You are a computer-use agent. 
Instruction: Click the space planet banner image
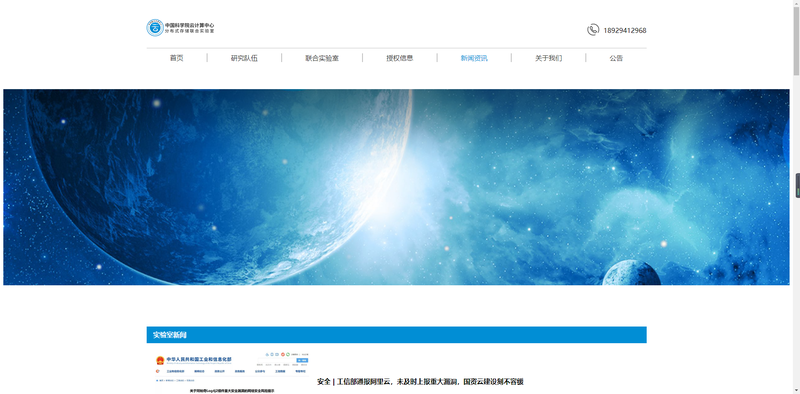tap(396, 187)
